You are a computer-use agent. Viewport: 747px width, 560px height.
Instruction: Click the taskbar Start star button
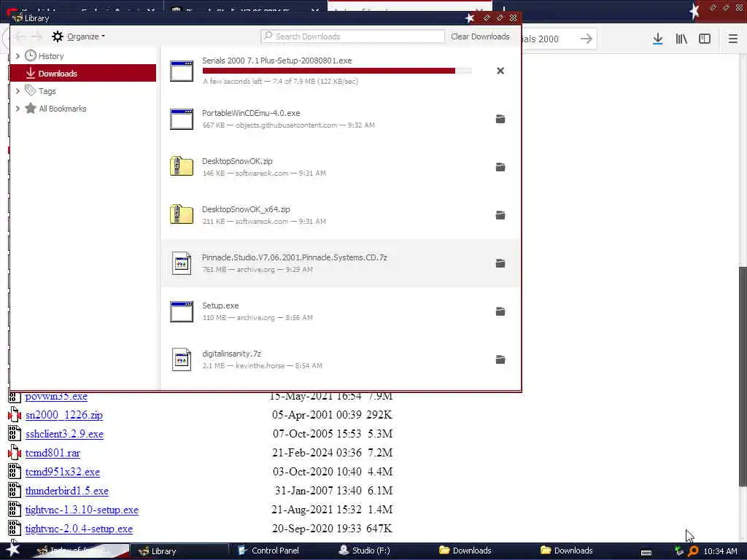(x=13, y=550)
